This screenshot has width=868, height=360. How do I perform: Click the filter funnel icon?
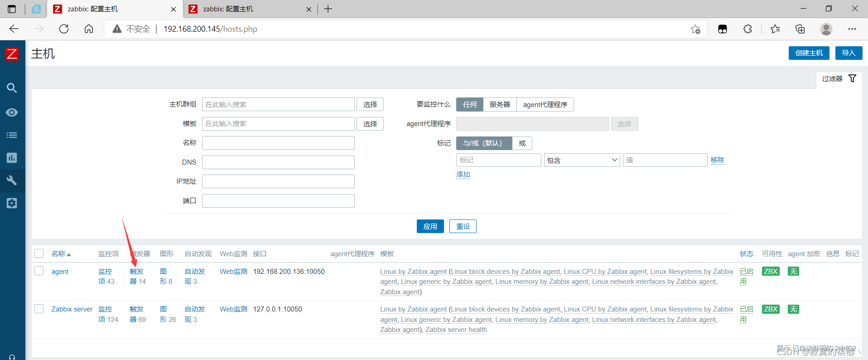(x=852, y=78)
